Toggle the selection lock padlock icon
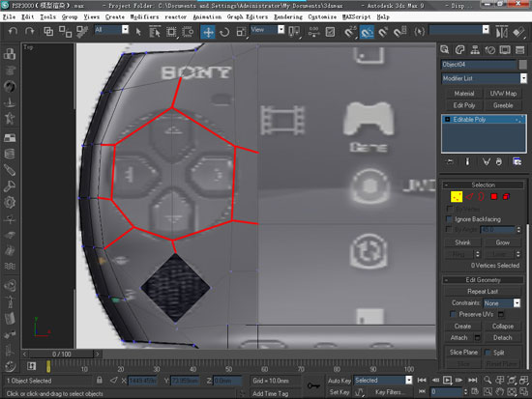The width and height of the screenshot is (532, 399). click(99, 380)
